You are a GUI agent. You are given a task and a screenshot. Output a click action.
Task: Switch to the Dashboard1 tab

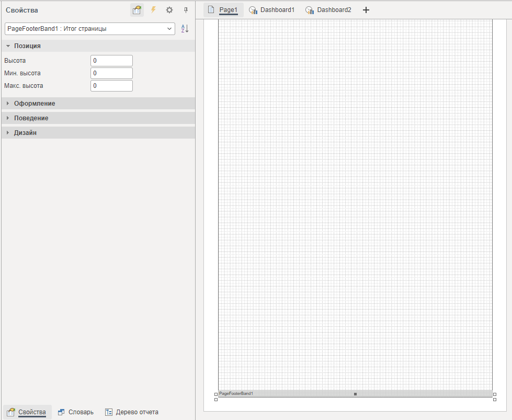click(272, 10)
